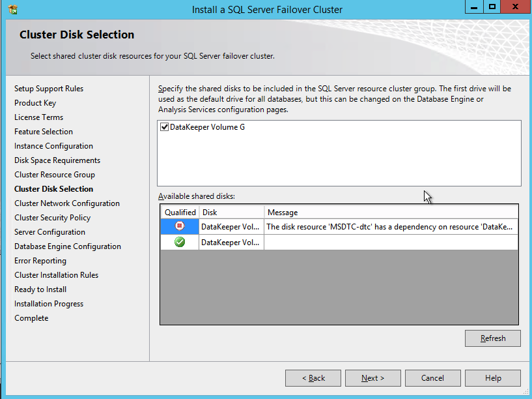Click the Disk column header

(231, 213)
